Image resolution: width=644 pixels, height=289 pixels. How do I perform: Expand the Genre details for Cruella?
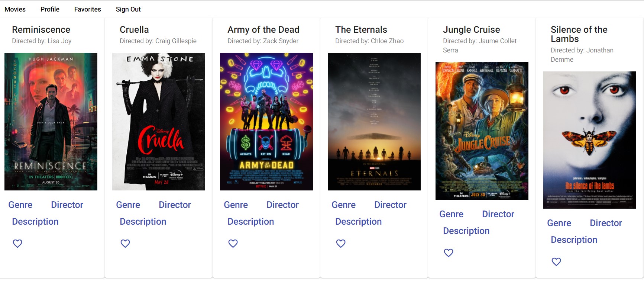tap(128, 205)
